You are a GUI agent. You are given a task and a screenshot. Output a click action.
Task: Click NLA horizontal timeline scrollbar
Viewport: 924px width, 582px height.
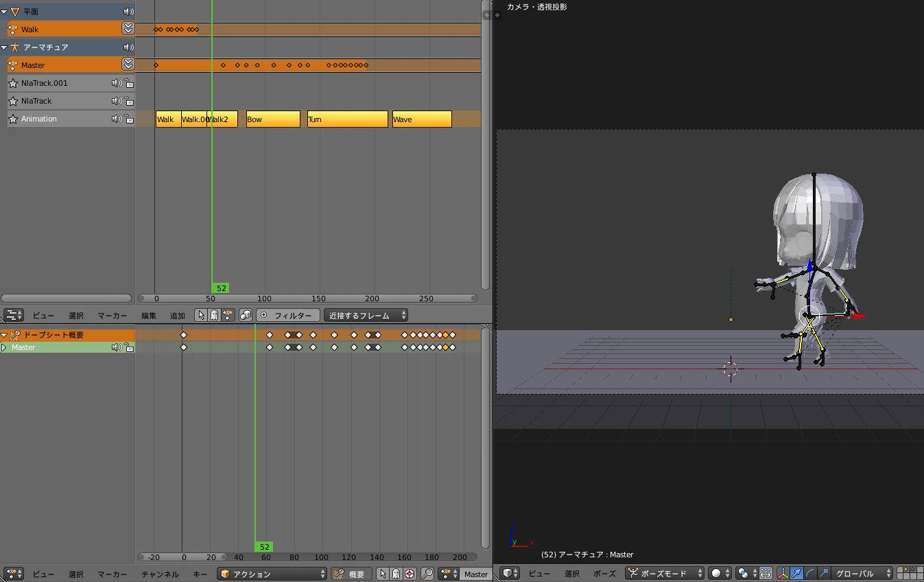[x=307, y=299]
